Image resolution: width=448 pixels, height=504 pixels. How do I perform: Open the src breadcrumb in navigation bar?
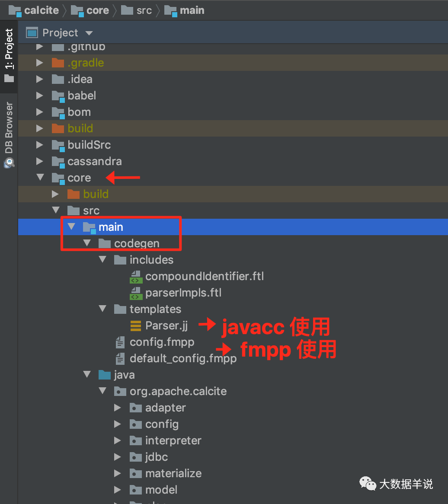pyautogui.click(x=136, y=10)
